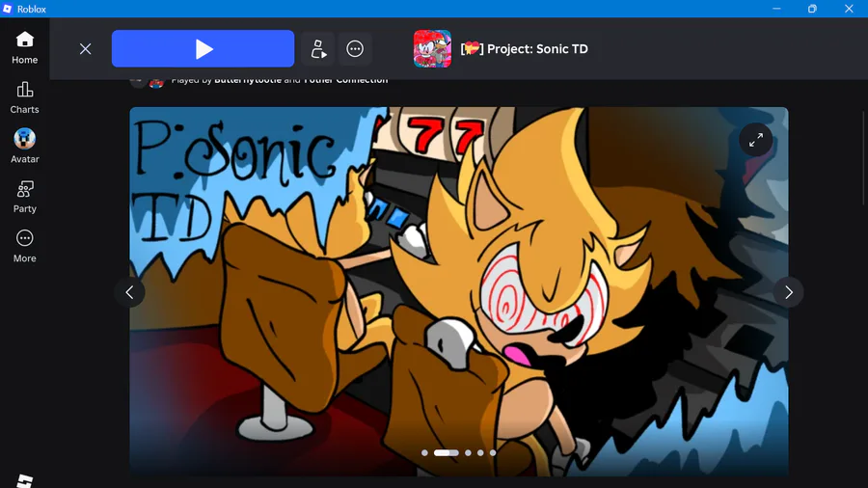This screenshot has width=868, height=488.
Task: Start the game with blue Play button
Action: pyautogui.click(x=203, y=48)
